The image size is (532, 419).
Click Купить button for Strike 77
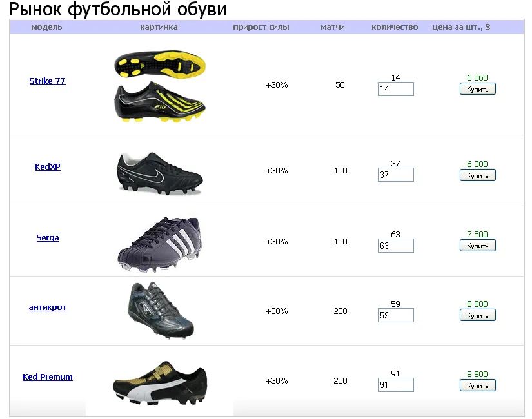(477, 89)
